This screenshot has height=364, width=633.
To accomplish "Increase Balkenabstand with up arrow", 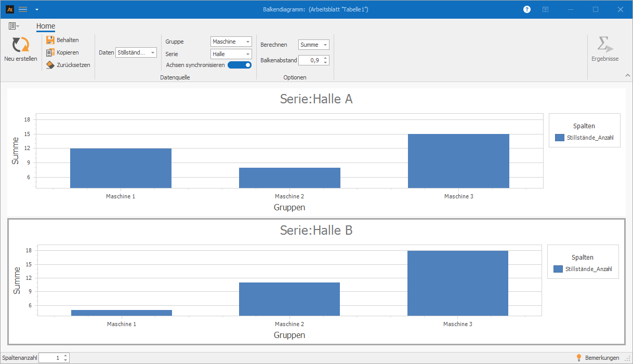I will coord(325,58).
